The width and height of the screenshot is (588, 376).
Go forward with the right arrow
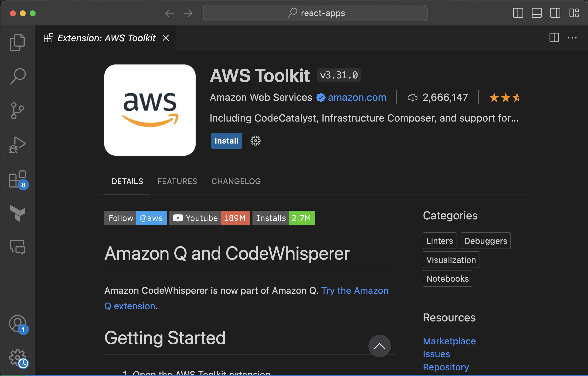point(188,13)
